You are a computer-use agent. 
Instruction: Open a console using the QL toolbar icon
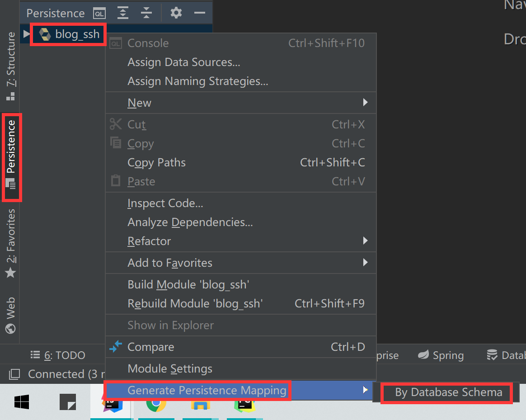click(x=99, y=13)
